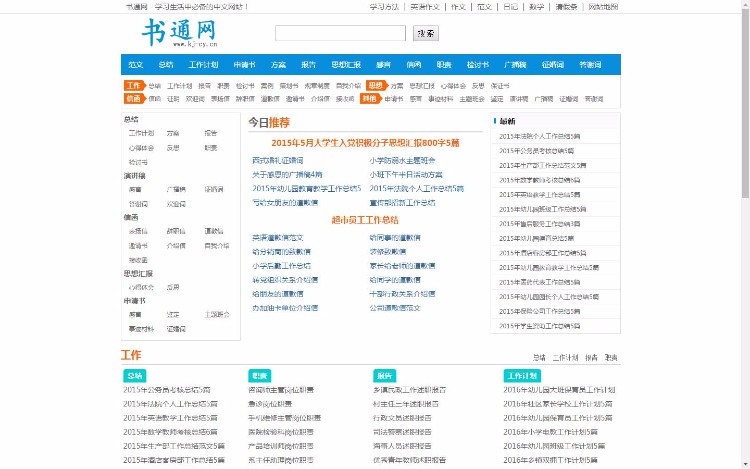Open 道歉信 under 信函 in the left sidebar

pos(214,231)
